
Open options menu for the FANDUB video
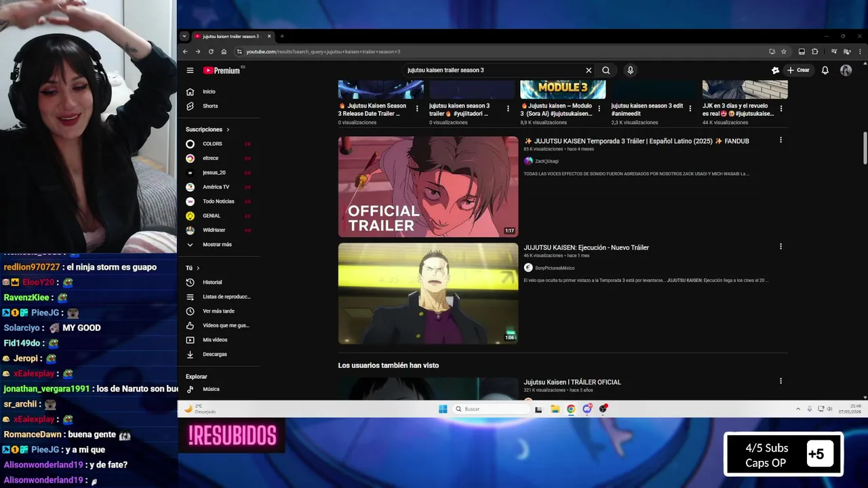781,140
